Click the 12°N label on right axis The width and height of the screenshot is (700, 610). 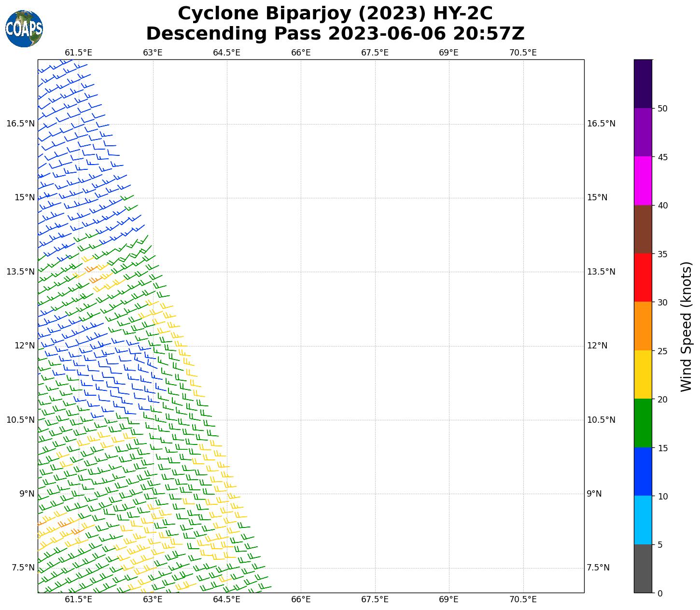point(597,346)
